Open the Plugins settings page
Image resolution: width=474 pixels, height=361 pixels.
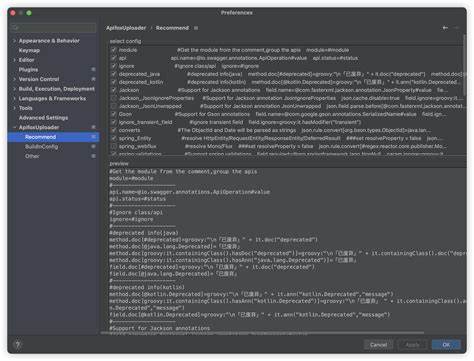pos(28,70)
